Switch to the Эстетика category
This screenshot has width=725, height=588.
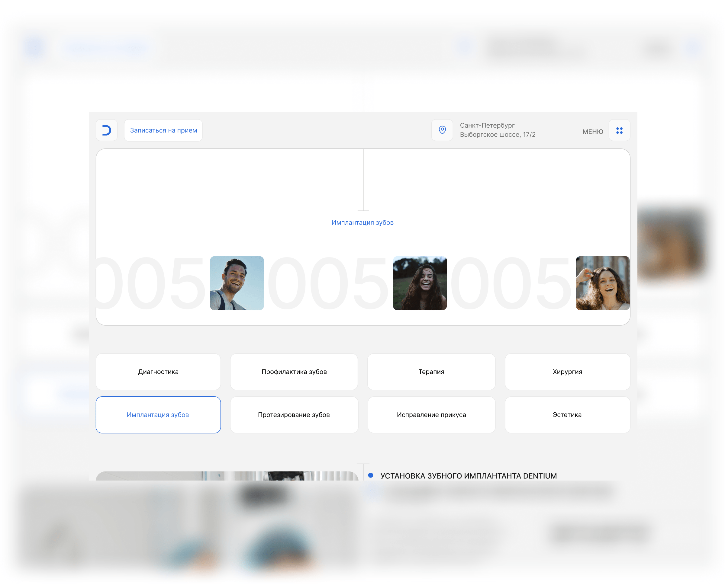click(x=567, y=414)
